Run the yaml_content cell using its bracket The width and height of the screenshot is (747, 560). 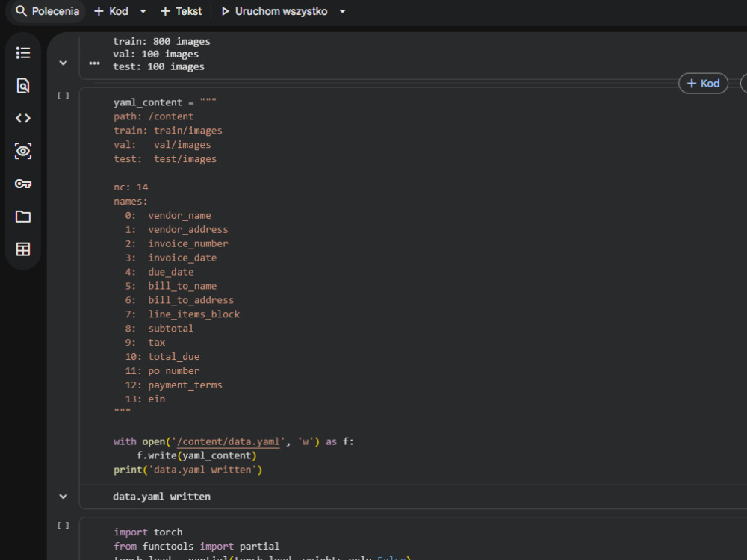tap(63, 96)
